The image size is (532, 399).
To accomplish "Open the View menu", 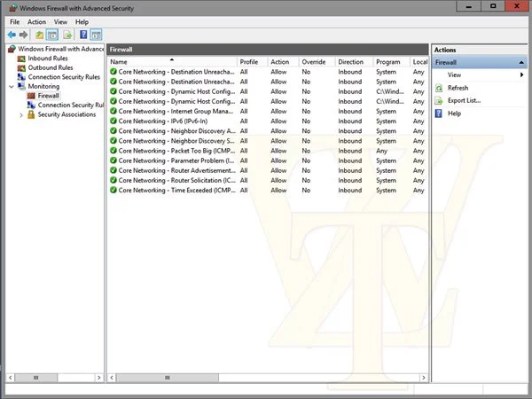I will point(60,22).
